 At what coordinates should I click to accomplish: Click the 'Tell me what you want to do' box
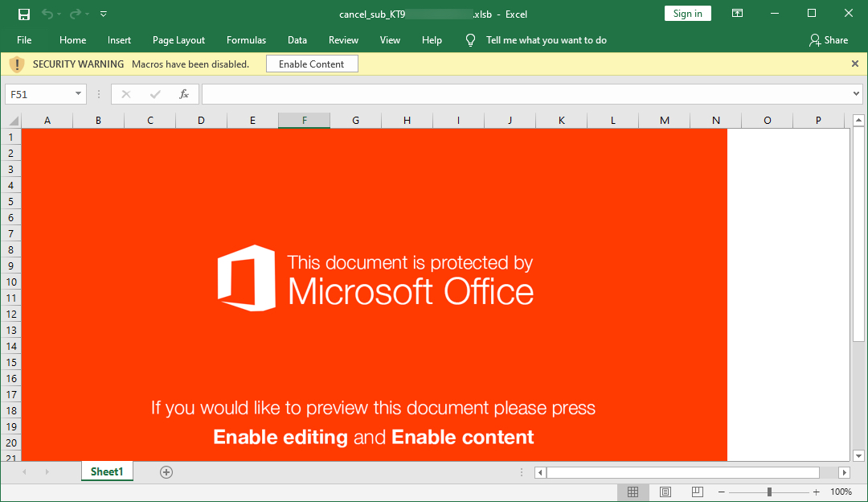[x=547, y=40]
